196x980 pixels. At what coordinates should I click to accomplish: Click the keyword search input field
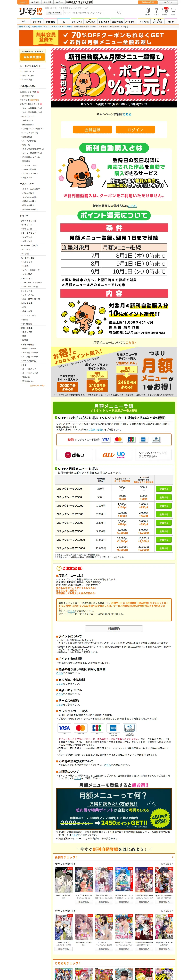coord(90,13)
